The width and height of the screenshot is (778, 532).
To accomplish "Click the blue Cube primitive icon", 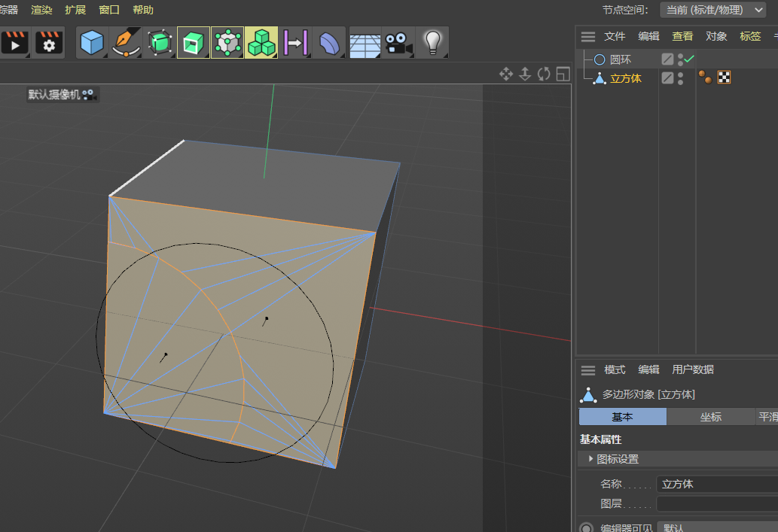I will (91, 42).
